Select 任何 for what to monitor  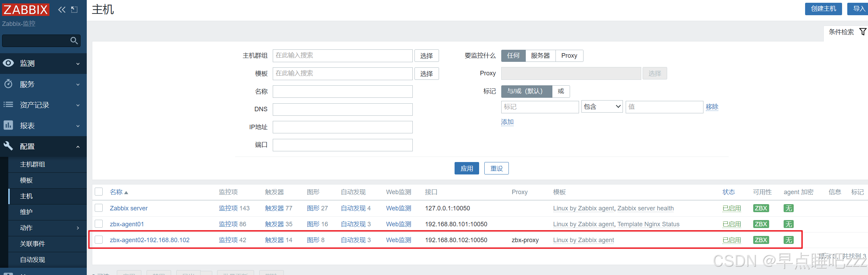click(x=513, y=56)
